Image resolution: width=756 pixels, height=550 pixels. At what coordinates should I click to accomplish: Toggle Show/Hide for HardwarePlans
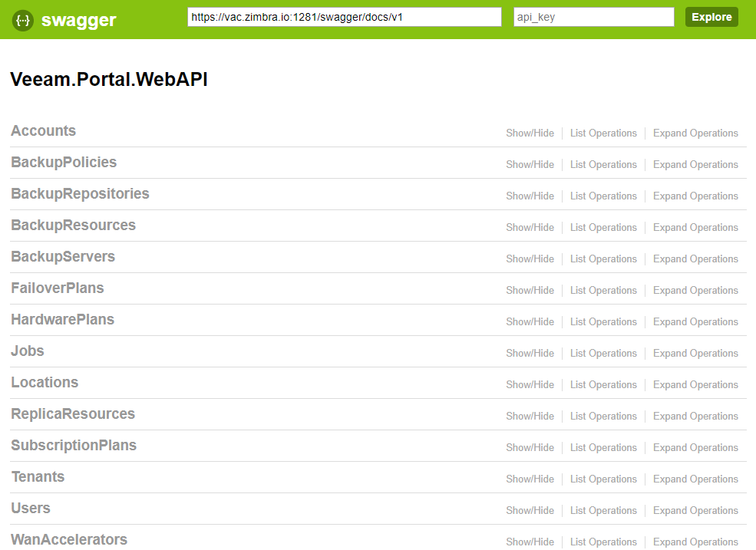tap(530, 321)
